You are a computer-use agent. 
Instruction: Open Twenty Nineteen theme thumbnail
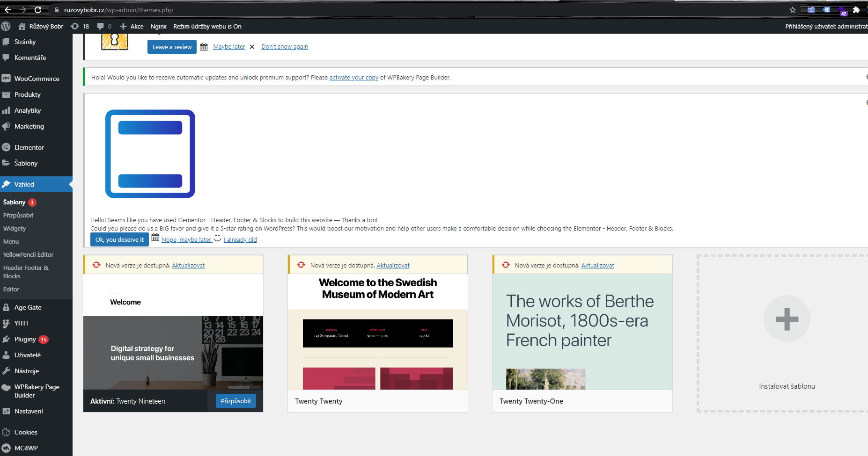(173, 332)
